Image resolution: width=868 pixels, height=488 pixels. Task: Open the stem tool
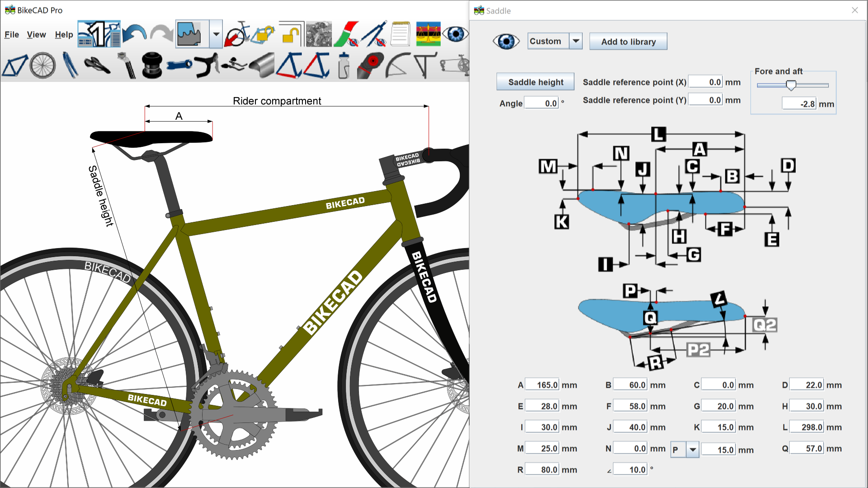(179, 66)
